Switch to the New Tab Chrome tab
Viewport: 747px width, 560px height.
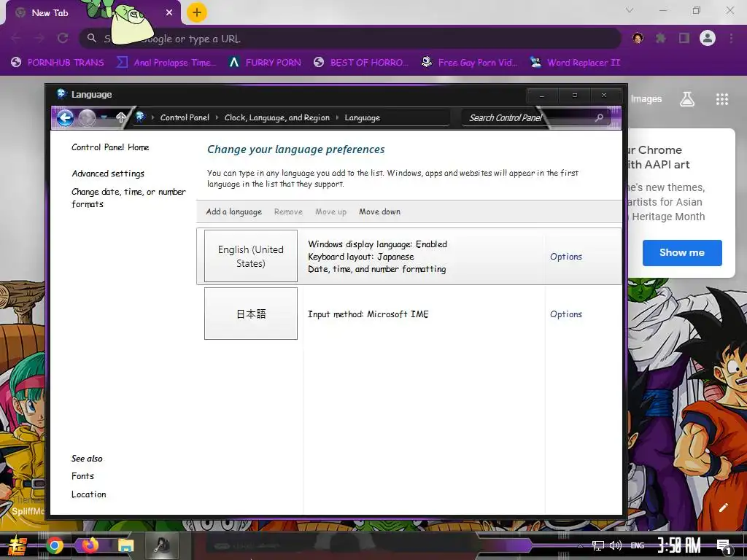point(93,13)
